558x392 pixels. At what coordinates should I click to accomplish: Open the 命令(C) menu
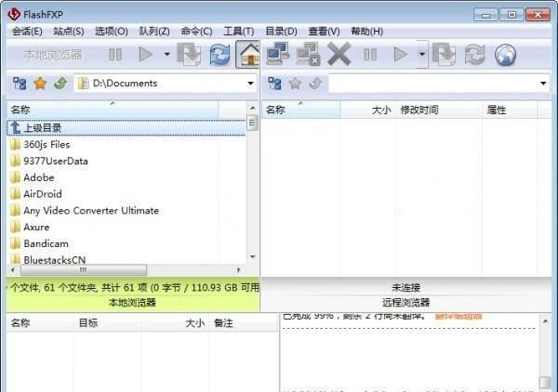point(196,32)
